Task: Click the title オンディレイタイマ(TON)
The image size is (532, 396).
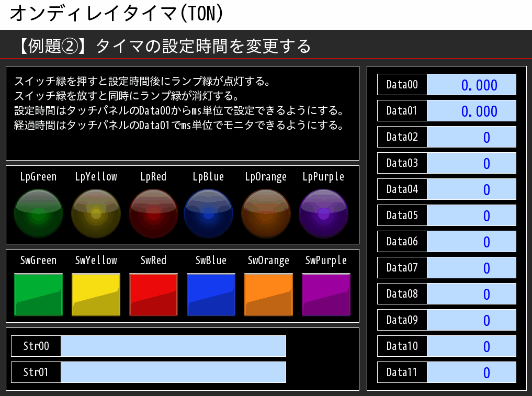Action: (116, 14)
